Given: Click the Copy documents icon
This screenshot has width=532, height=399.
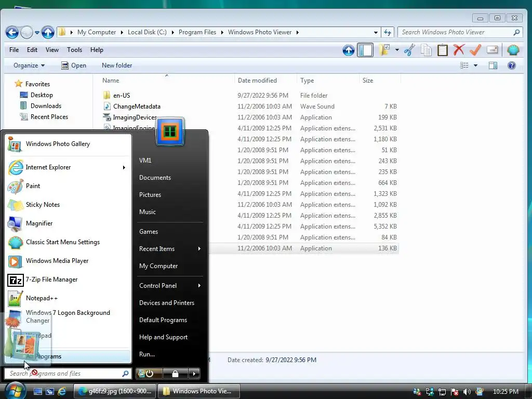Looking at the screenshot, I should [x=426, y=50].
